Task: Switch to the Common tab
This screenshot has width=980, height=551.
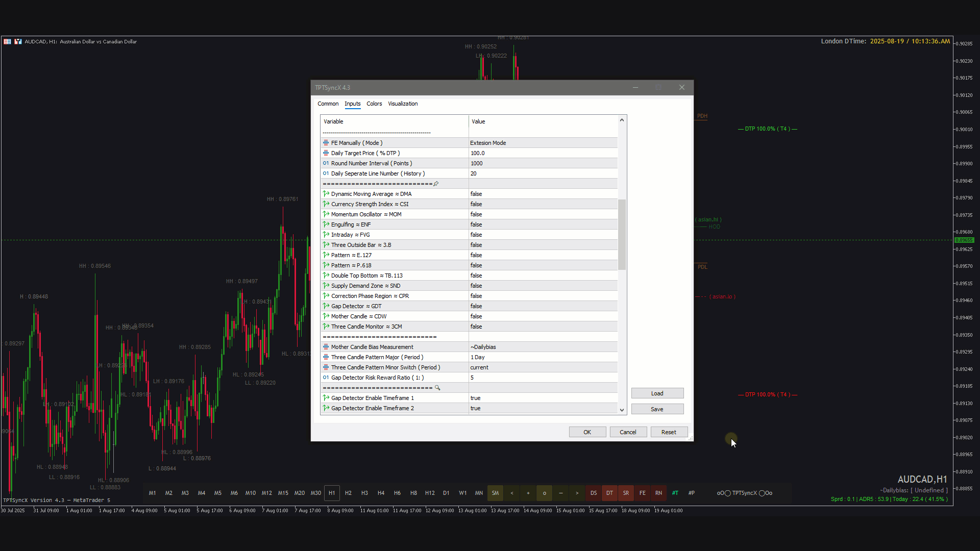Action: tap(328, 104)
